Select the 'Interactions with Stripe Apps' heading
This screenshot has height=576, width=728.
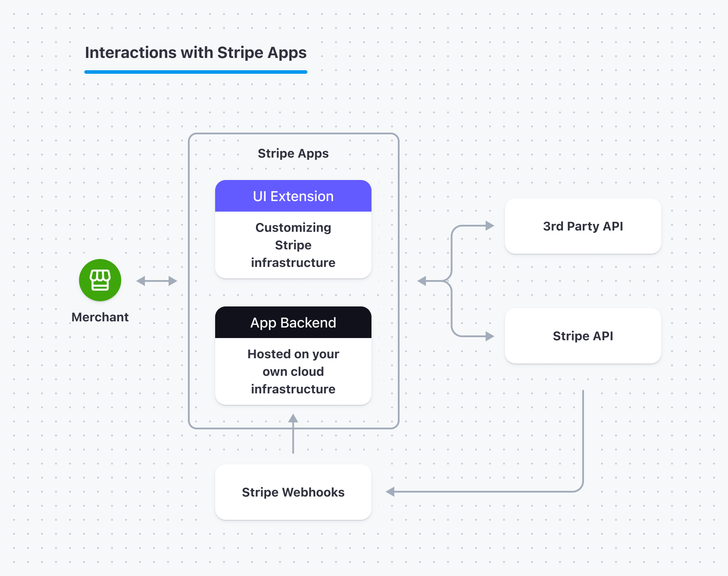196,53
